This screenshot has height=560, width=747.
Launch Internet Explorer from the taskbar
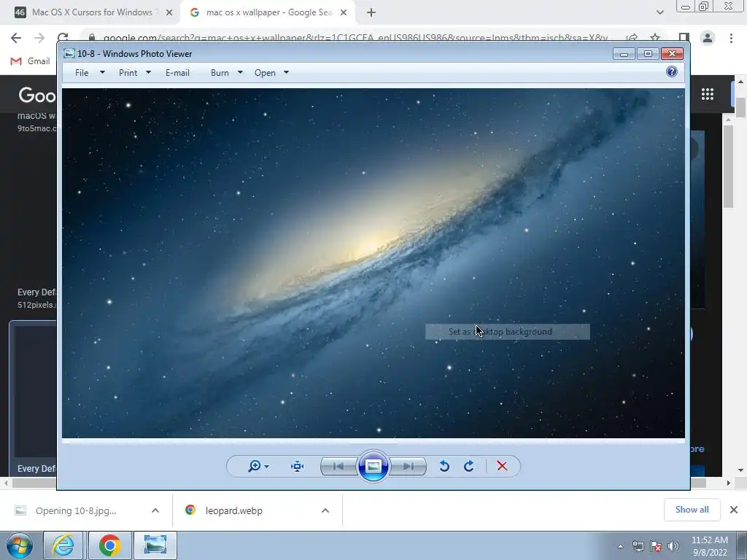(63, 545)
